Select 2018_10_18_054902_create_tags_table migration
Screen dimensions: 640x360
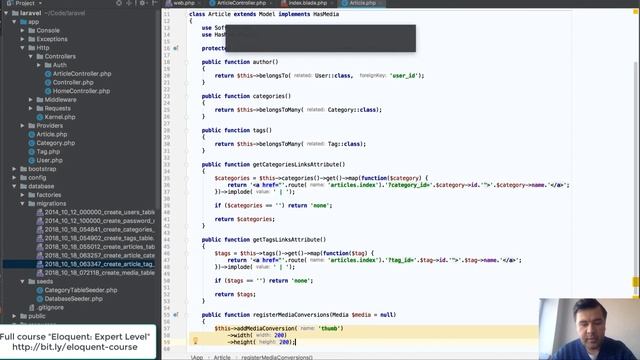tap(99, 238)
